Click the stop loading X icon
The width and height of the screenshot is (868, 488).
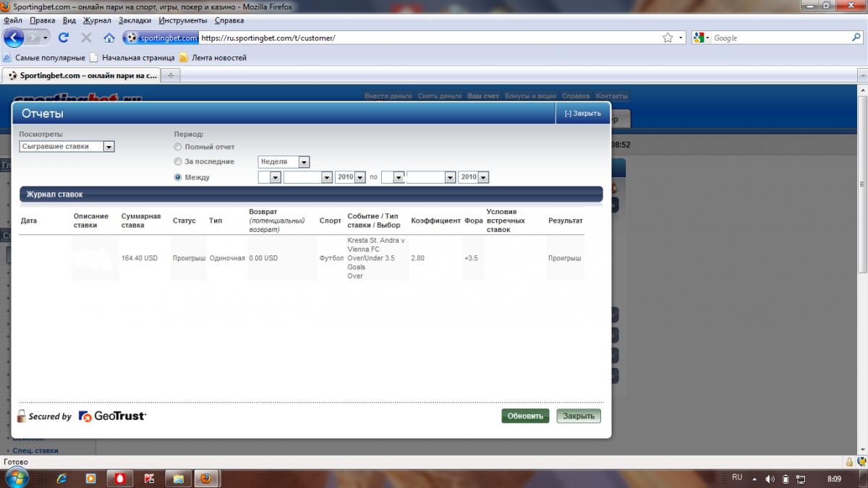86,38
